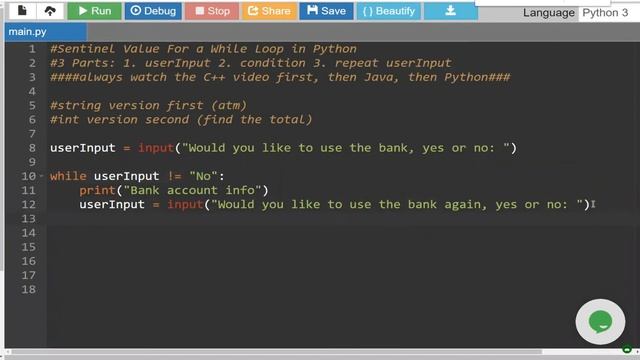Click the comment "#int version second (find the total)"
The image size is (640, 360).
181,120
